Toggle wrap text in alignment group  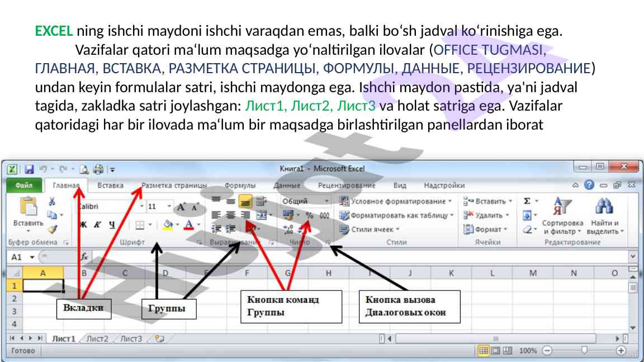click(x=261, y=201)
